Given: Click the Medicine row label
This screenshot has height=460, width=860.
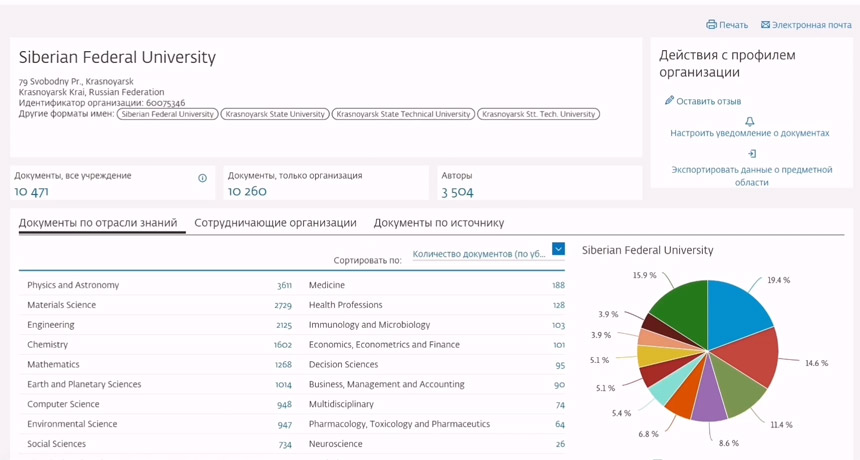Looking at the screenshot, I should tap(327, 285).
